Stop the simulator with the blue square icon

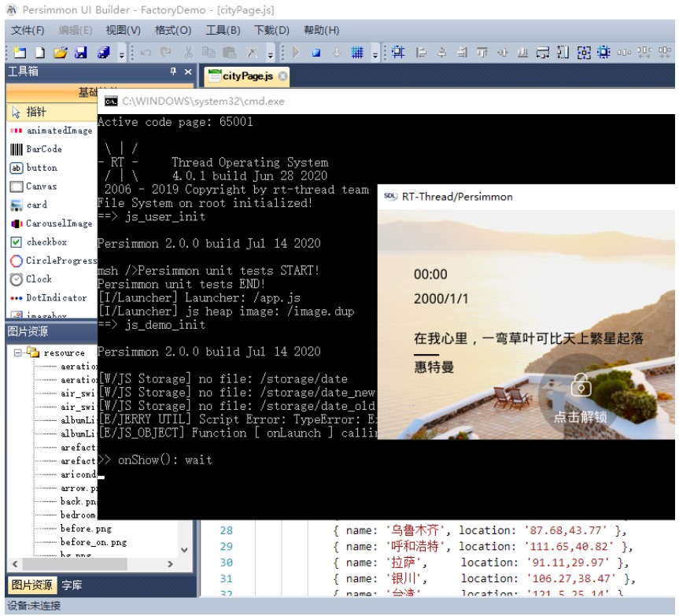pyautogui.click(x=316, y=53)
